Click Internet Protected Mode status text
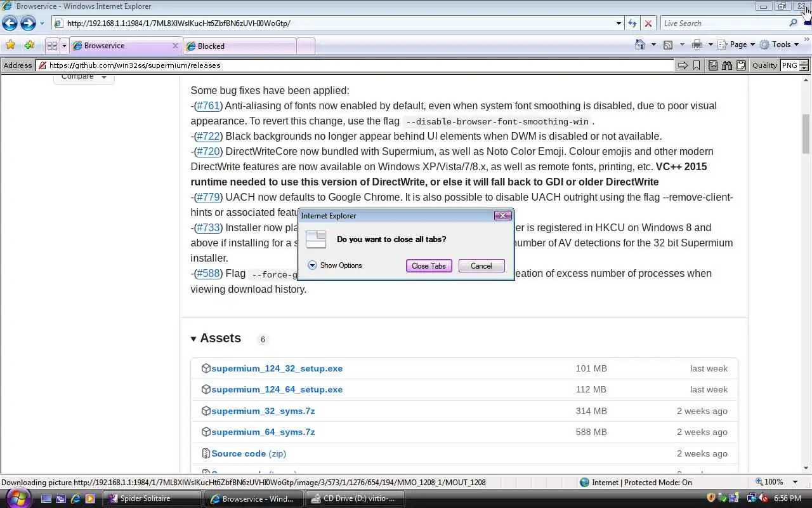812x508 pixels. click(x=641, y=483)
